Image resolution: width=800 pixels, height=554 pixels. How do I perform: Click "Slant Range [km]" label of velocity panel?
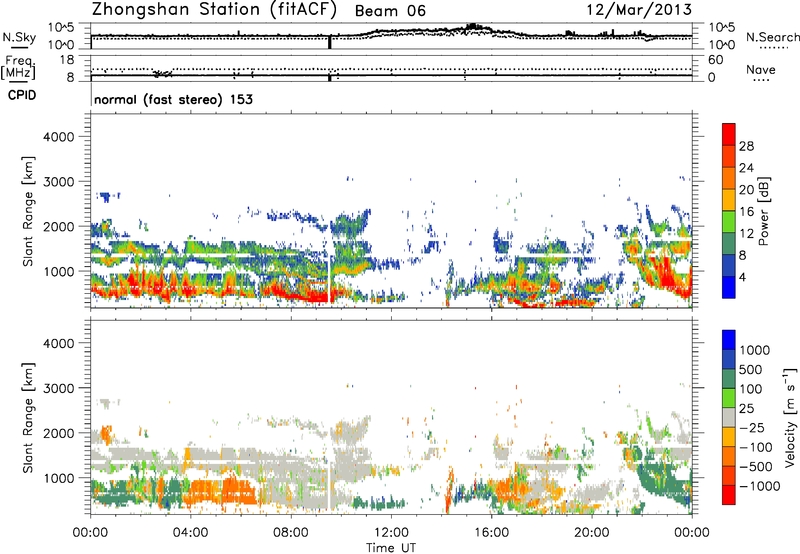click(x=28, y=418)
